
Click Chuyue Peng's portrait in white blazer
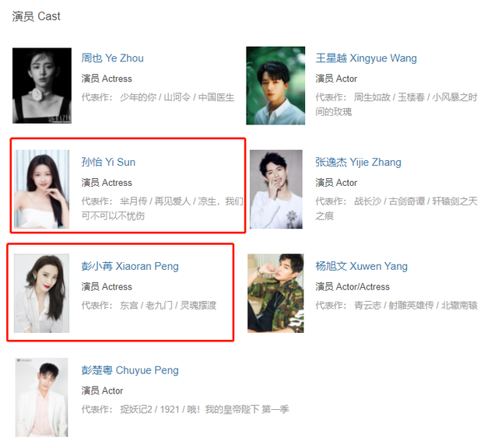click(41, 397)
